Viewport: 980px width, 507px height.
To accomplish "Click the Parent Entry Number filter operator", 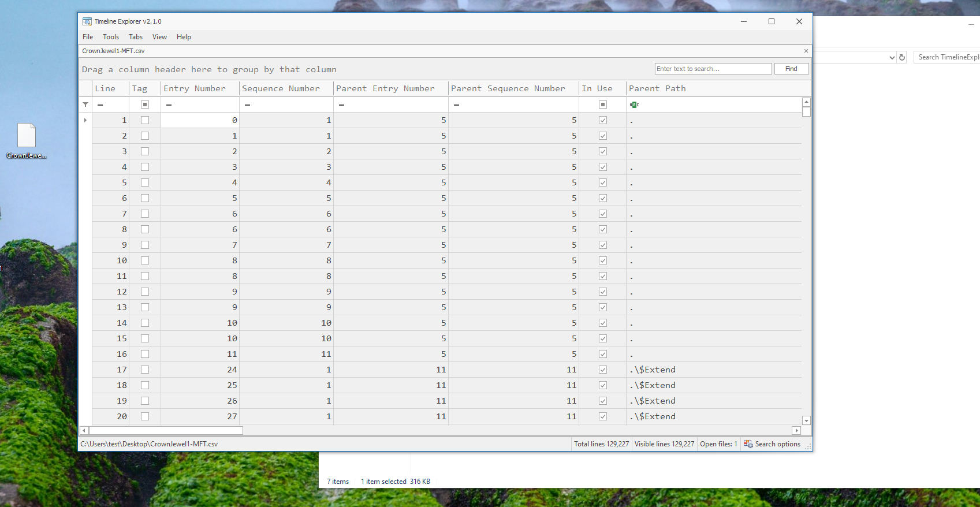I will click(x=341, y=105).
